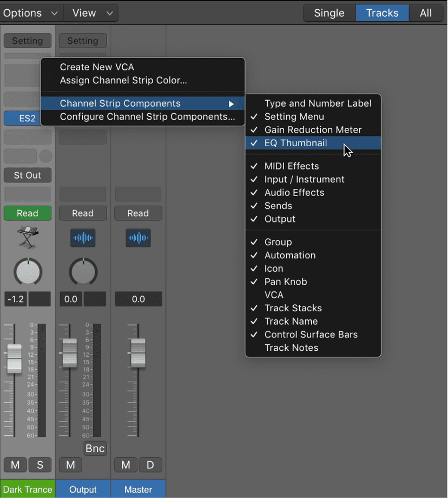Toggle the Dim button on Master strip

[x=150, y=465]
